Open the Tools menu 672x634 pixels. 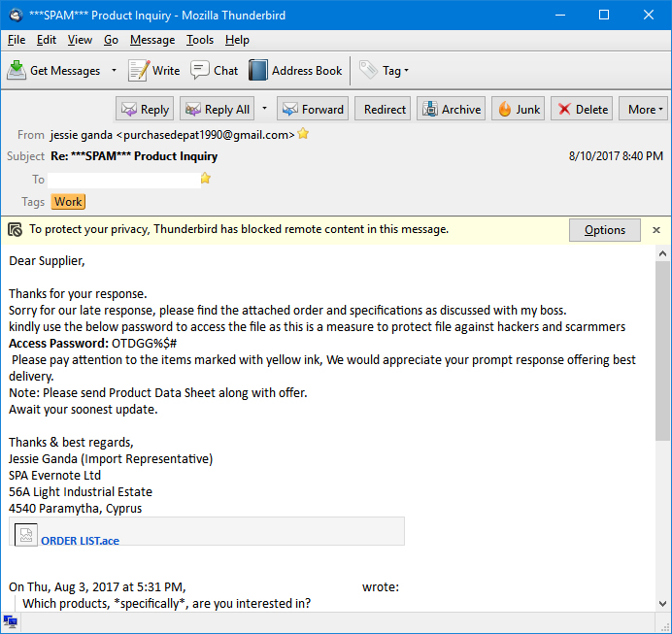[200, 40]
